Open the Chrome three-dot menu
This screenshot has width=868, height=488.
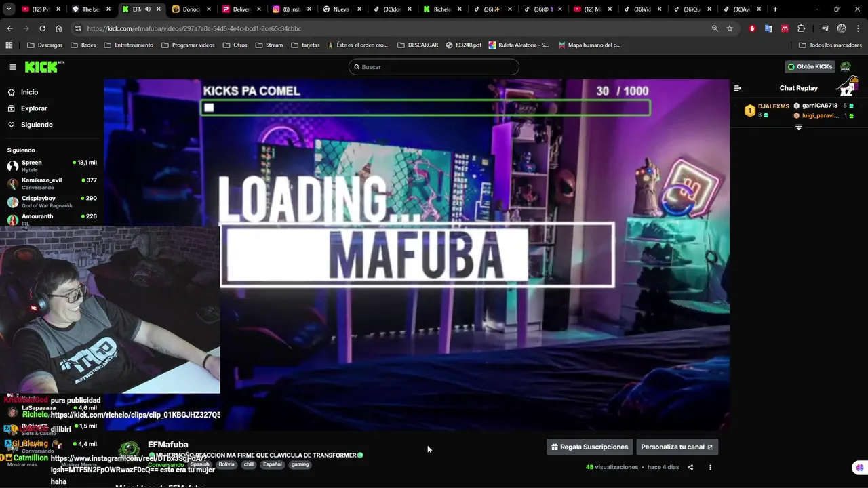(858, 28)
